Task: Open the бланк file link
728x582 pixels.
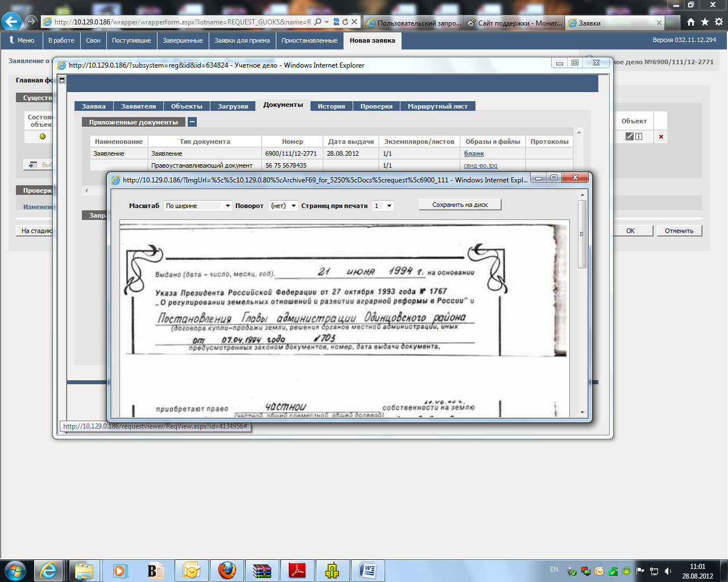Action: (x=474, y=153)
